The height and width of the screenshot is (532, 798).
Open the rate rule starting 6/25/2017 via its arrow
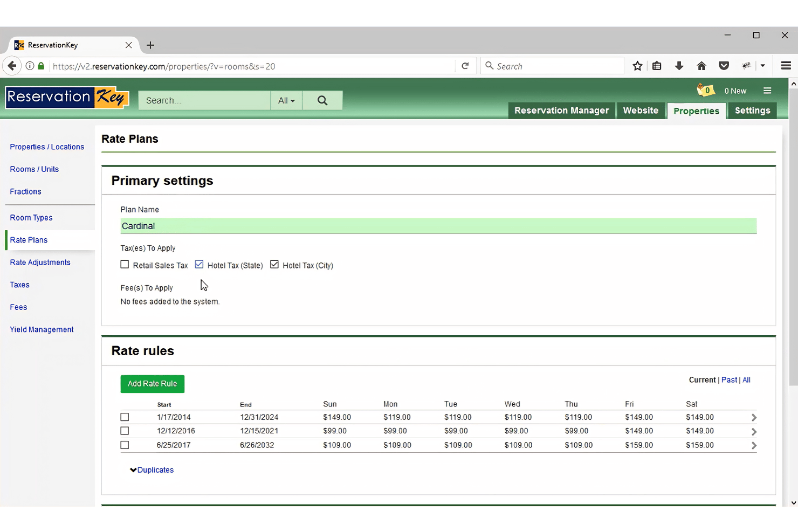click(754, 446)
